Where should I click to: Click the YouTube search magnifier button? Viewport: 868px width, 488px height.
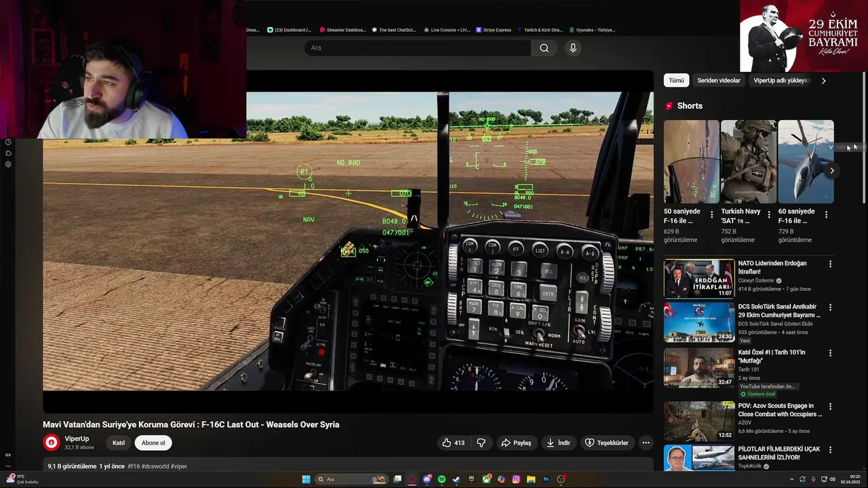544,48
